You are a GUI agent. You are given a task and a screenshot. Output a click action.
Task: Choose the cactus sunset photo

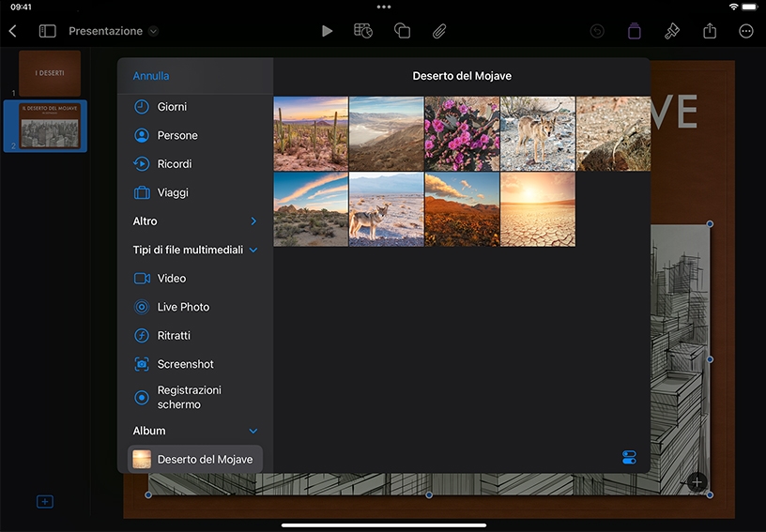point(311,133)
